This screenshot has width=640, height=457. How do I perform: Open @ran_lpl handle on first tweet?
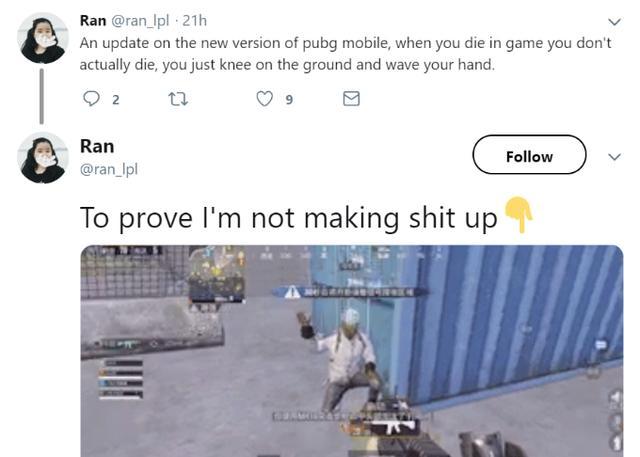[x=140, y=21]
